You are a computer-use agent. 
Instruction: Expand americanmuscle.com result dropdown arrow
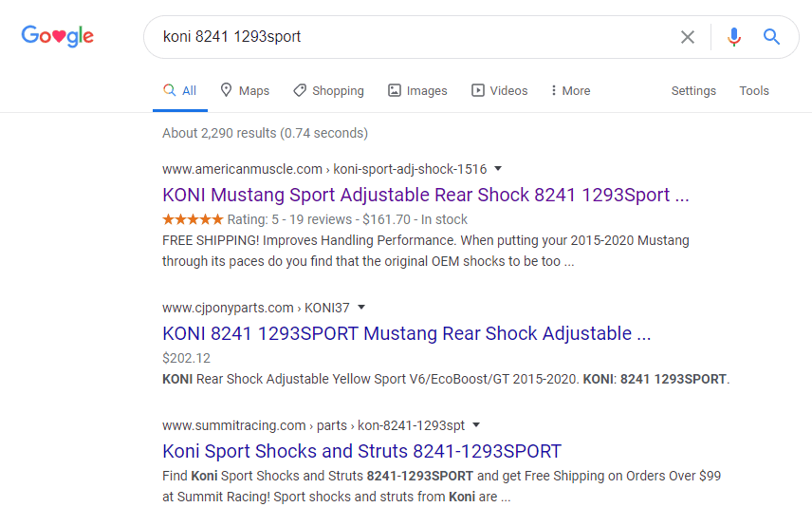click(x=498, y=168)
